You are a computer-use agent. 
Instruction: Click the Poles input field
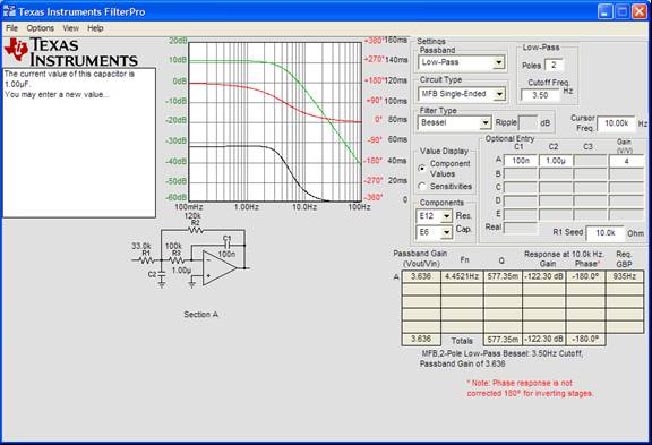555,65
